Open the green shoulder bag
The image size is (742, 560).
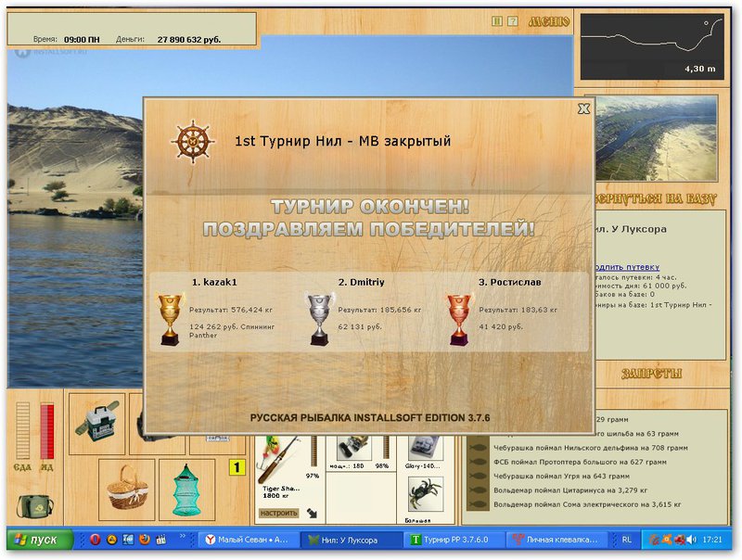pos(34,505)
